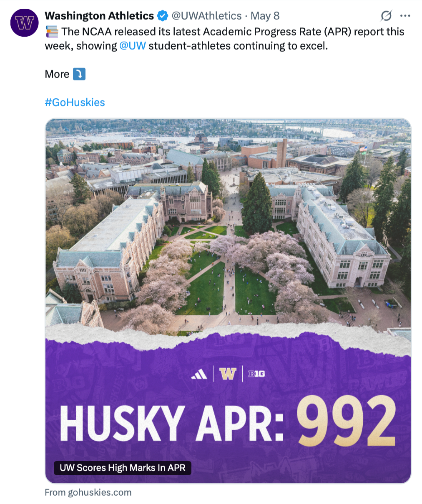Viewport: 422px width, 504px height.
Task: Open the three-dot more options menu
Action: [x=405, y=16]
